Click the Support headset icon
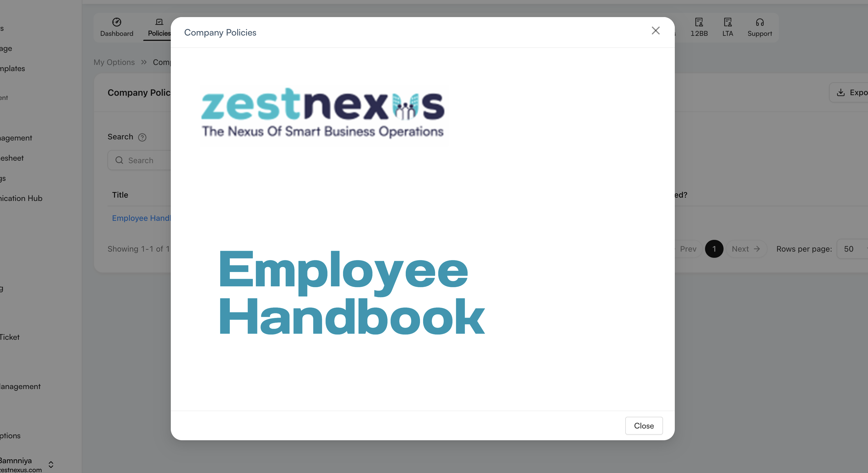The height and width of the screenshot is (473, 868). 759,22
